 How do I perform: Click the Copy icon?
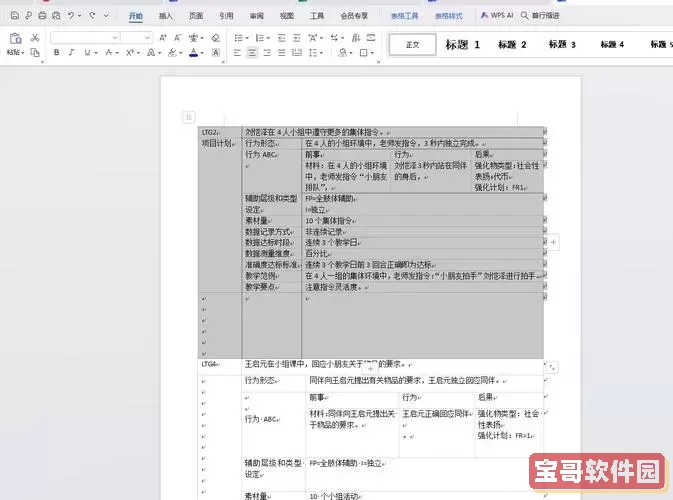point(35,52)
